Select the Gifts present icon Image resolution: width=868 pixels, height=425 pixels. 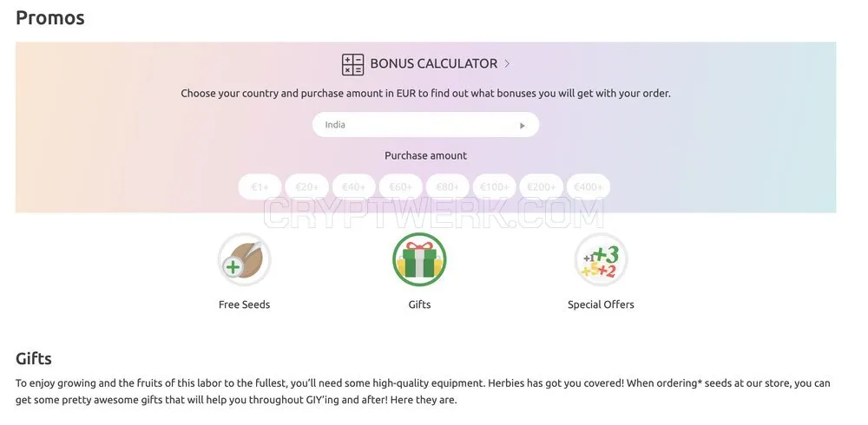[x=419, y=259]
